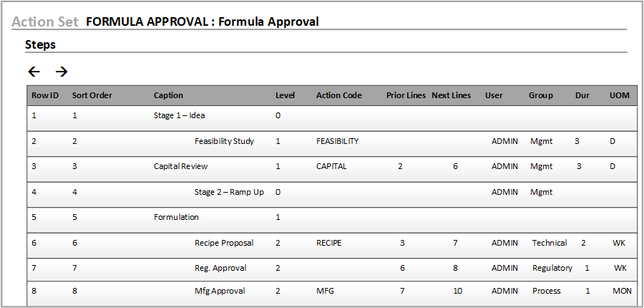644x308 pixels.
Task: Click the MON unit of measure cell
Action: pos(621,291)
